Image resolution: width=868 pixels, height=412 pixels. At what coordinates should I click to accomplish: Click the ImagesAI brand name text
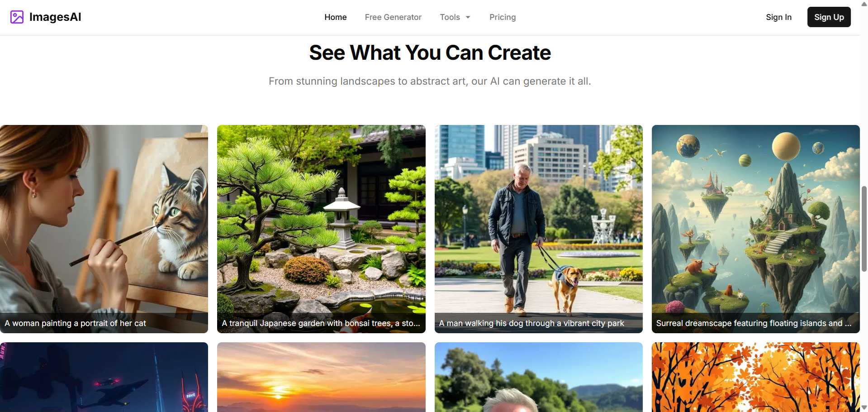point(55,17)
